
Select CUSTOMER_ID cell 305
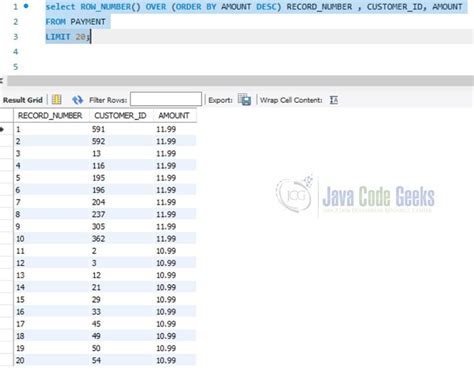tap(121, 226)
